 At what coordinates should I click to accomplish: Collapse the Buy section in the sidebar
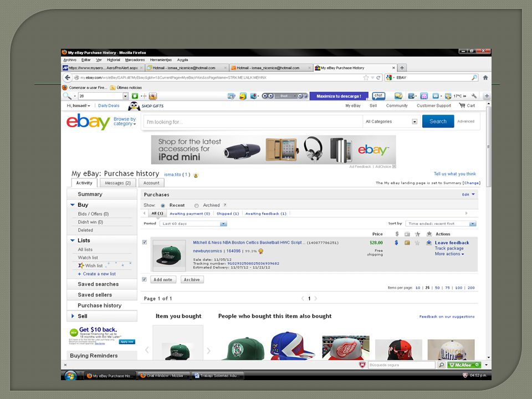(x=72, y=204)
